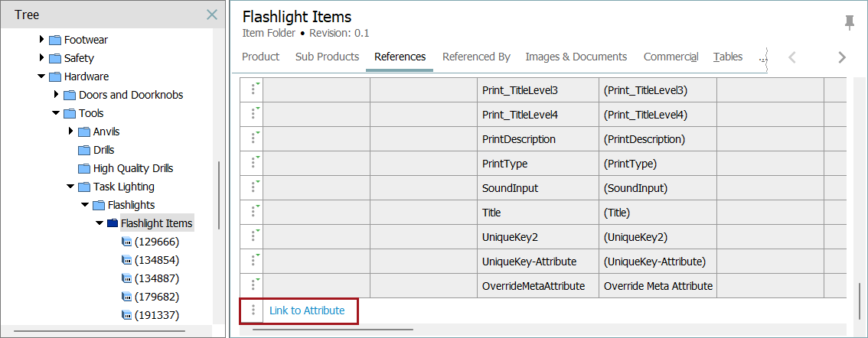Click the Link to Attribute link

point(307,310)
